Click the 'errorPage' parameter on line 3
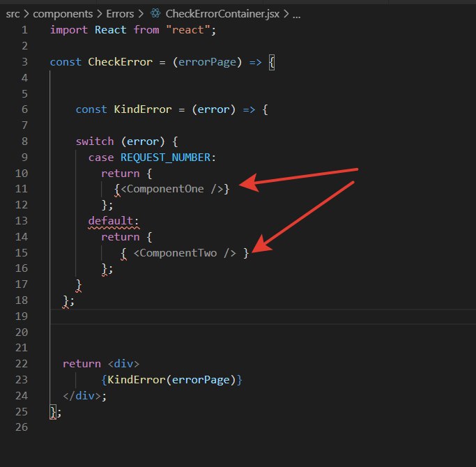The image size is (476, 467). click(x=207, y=62)
